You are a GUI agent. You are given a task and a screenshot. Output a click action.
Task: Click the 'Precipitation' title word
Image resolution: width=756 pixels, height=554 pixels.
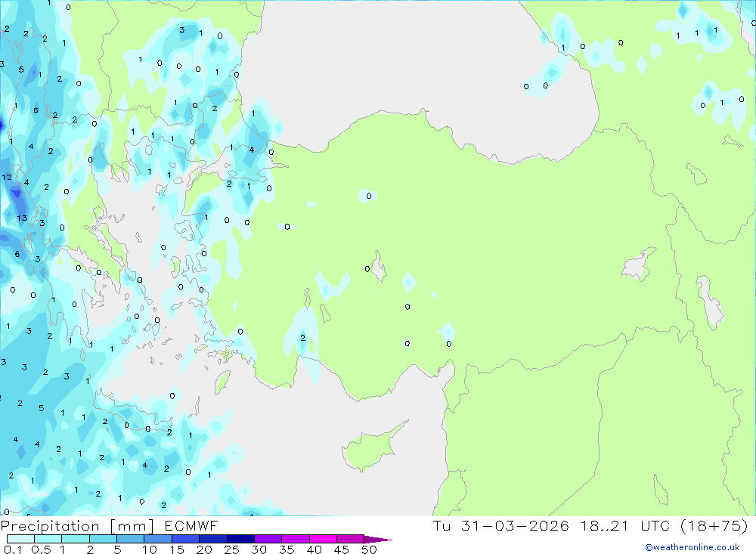pos(50,525)
